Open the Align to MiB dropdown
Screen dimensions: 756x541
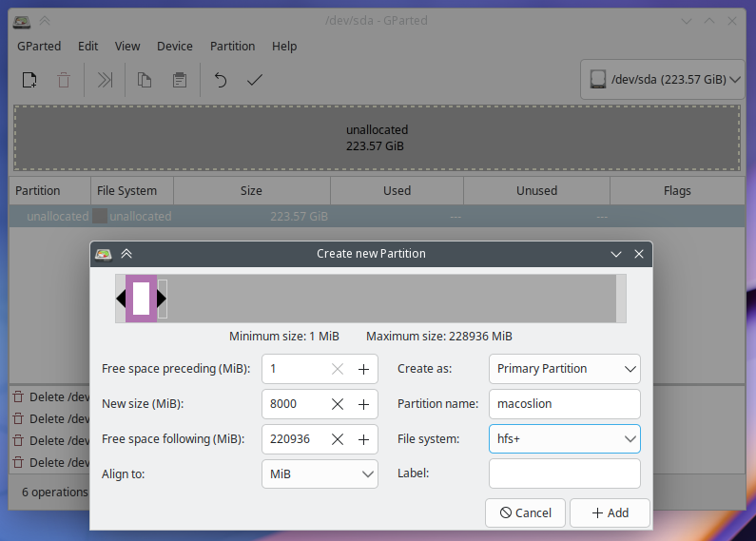320,474
